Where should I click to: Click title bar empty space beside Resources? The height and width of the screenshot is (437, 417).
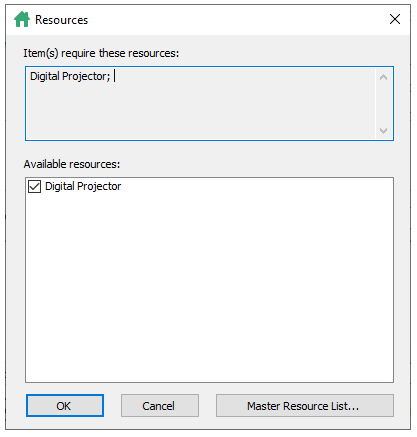coord(233,20)
